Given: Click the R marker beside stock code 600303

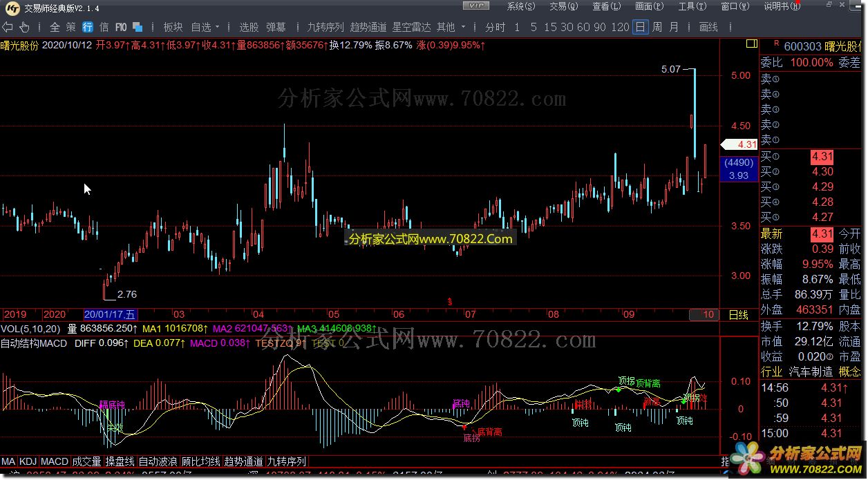Looking at the screenshot, I should click(x=777, y=44).
